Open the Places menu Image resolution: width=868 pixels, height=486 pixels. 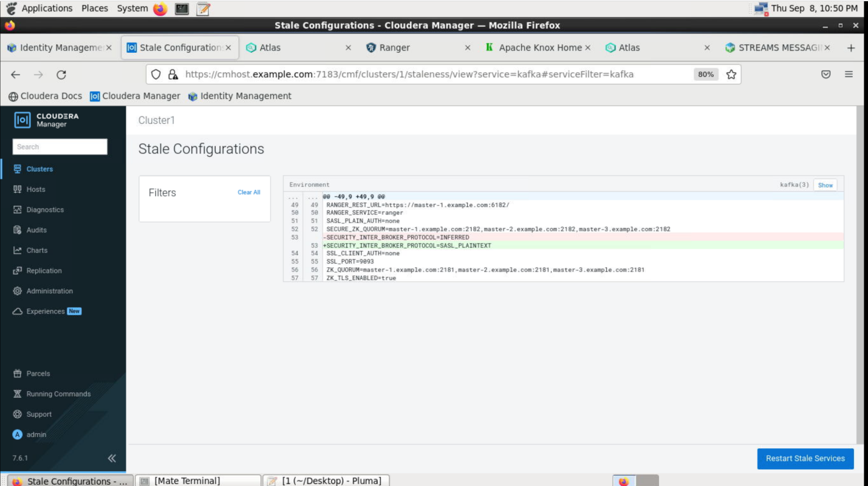[95, 9]
